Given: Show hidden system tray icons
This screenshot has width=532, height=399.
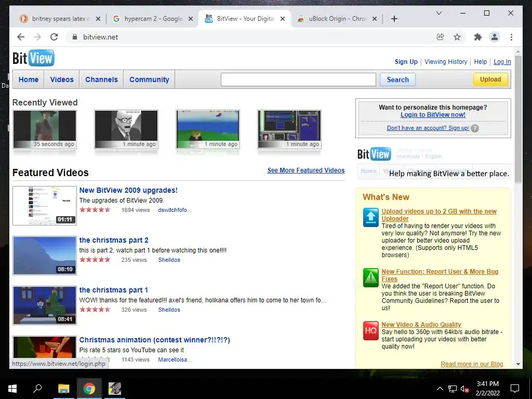Looking at the screenshot, I should pyautogui.click(x=440, y=389).
